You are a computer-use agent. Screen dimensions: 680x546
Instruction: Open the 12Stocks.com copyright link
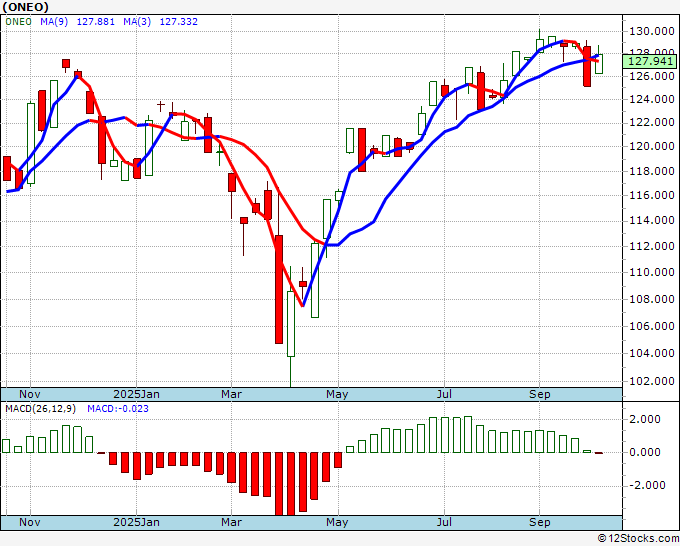(x=638, y=539)
